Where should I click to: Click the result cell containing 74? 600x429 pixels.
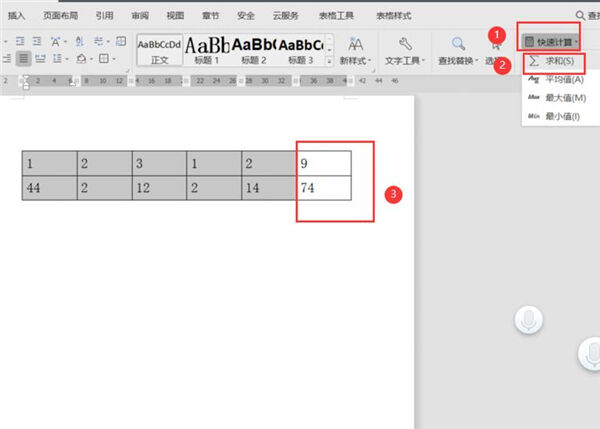coord(324,188)
